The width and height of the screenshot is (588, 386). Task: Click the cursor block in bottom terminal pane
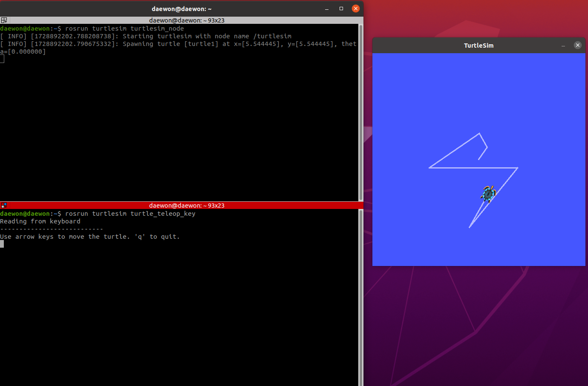click(x=2, y=244)
